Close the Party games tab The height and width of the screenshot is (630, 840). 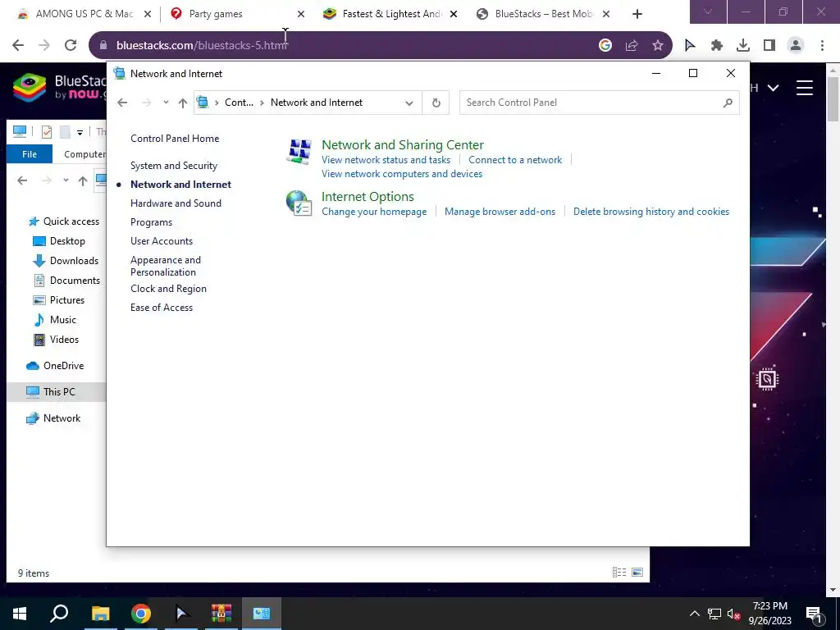(301, 14)
